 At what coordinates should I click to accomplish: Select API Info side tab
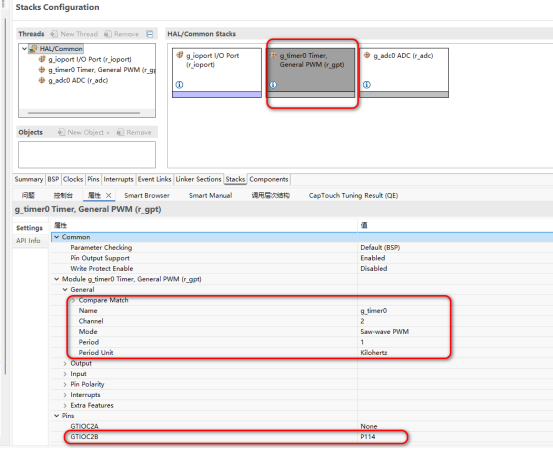click(28, 241)
